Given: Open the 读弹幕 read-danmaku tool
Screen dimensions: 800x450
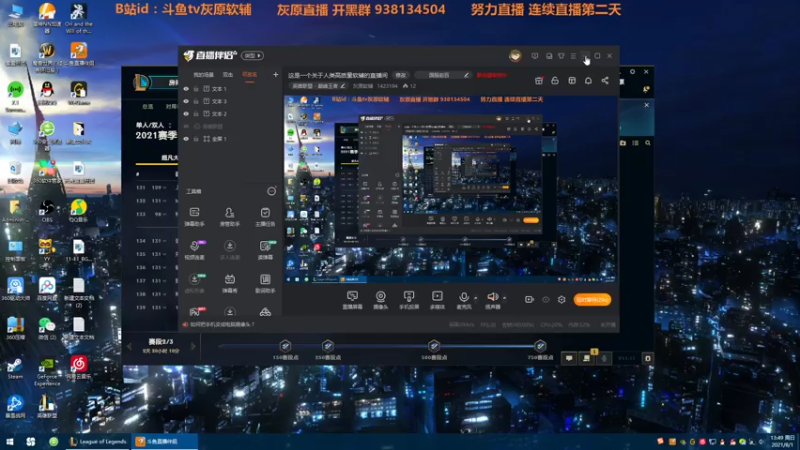Looking at the screenshot, I should (265, 250).
